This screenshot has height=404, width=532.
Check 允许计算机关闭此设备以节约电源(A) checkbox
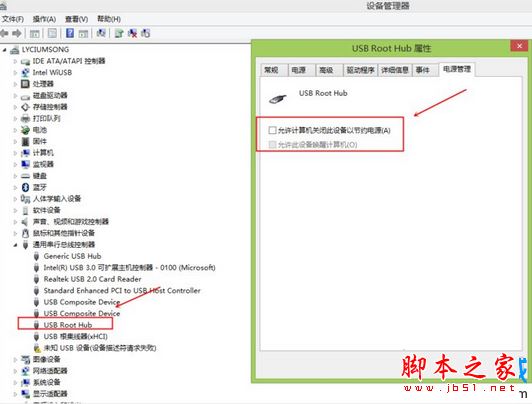click(272, 130)
